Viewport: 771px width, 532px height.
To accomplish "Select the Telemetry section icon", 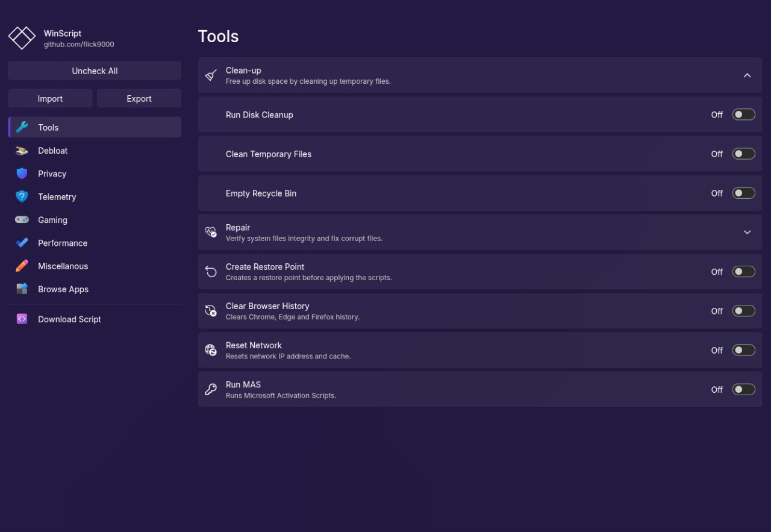I will point(23,196).
